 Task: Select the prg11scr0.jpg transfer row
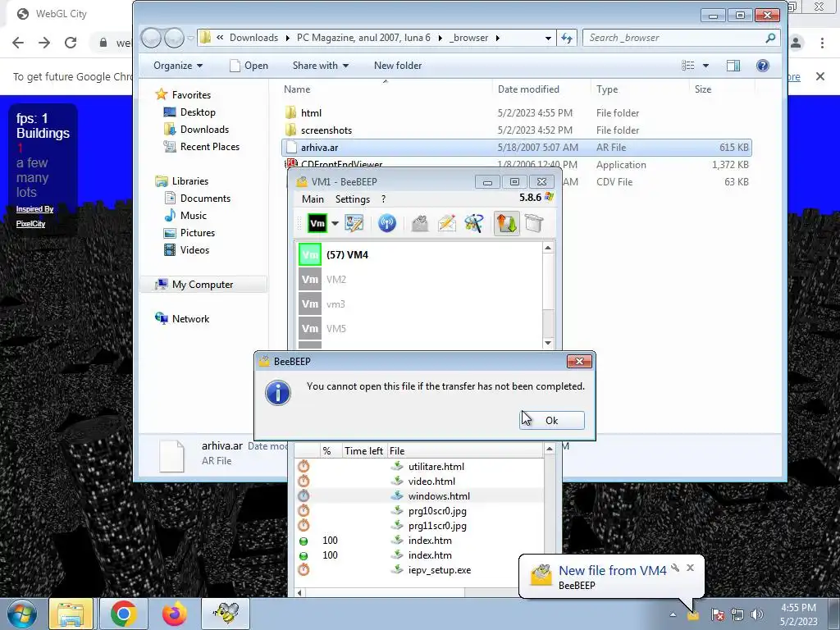419,526
